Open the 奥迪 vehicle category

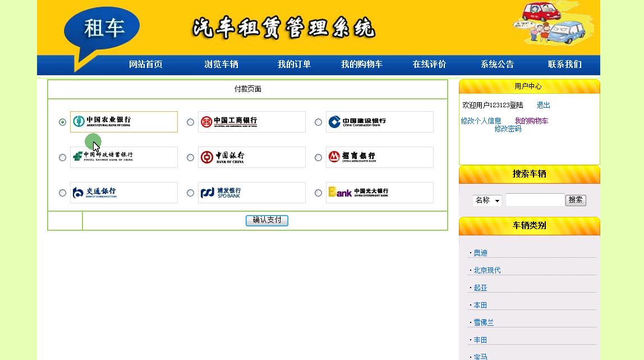coord(481,253)
